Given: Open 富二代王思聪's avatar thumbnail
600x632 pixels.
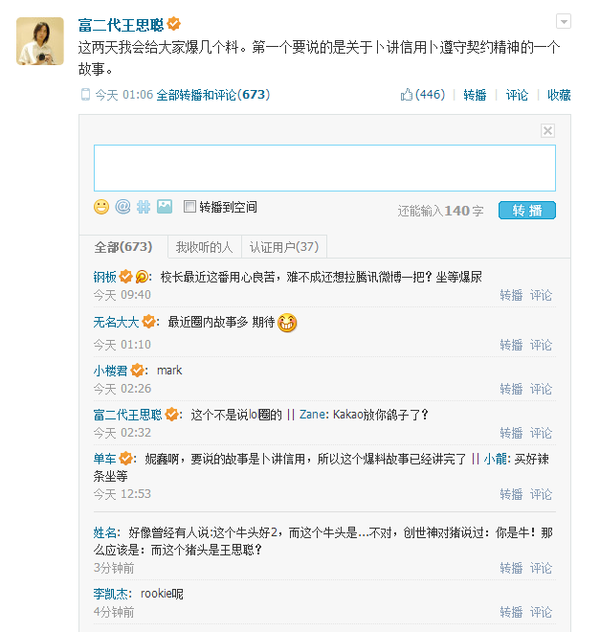Looking at the screenshot, I should [40, 41].
